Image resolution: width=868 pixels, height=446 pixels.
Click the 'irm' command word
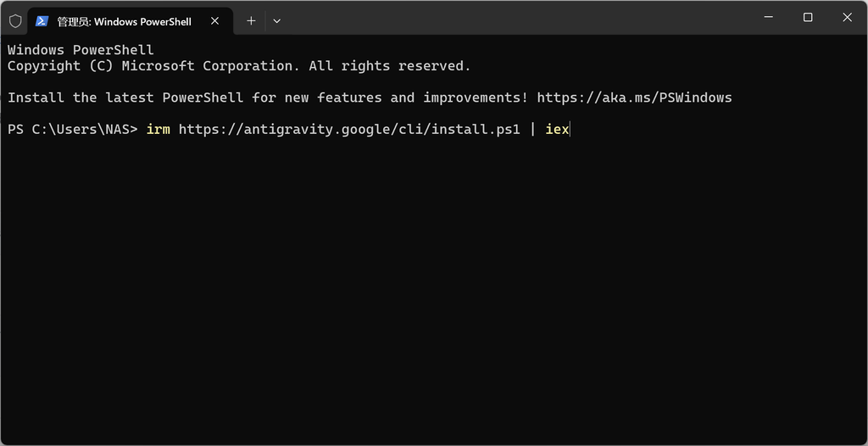159,131
